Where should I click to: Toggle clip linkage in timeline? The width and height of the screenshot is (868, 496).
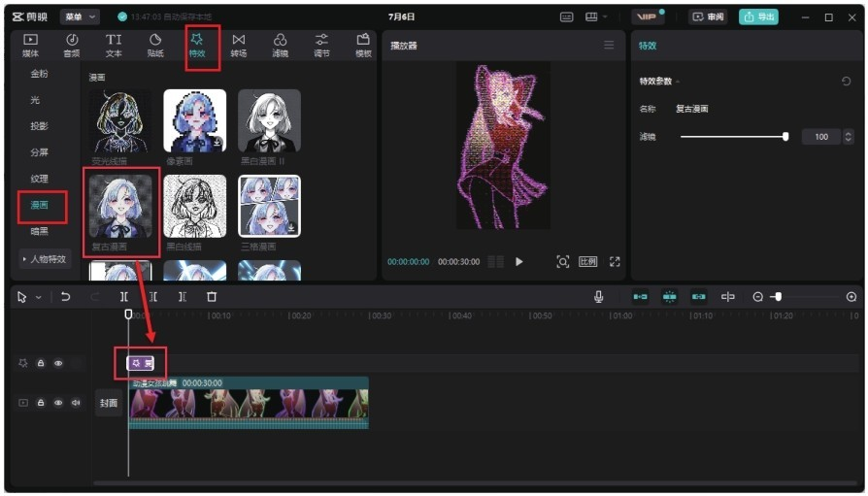(699, 297)
